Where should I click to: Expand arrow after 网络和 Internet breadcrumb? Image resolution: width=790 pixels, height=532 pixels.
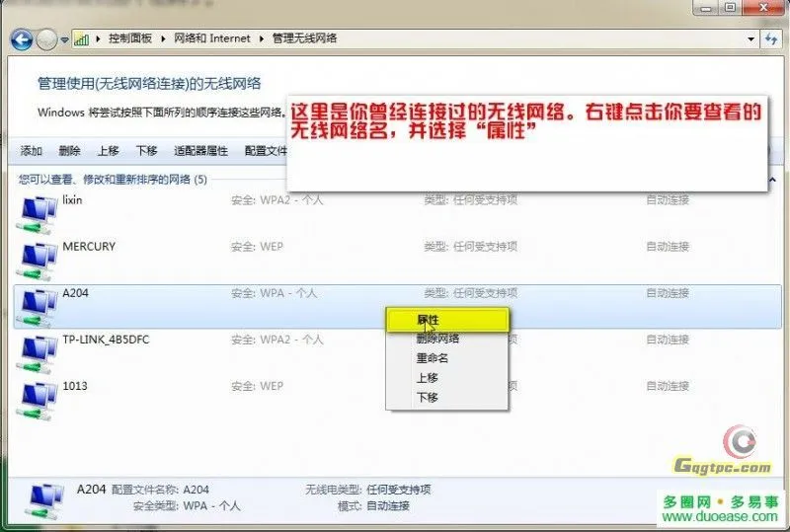[x=262, y=38]
